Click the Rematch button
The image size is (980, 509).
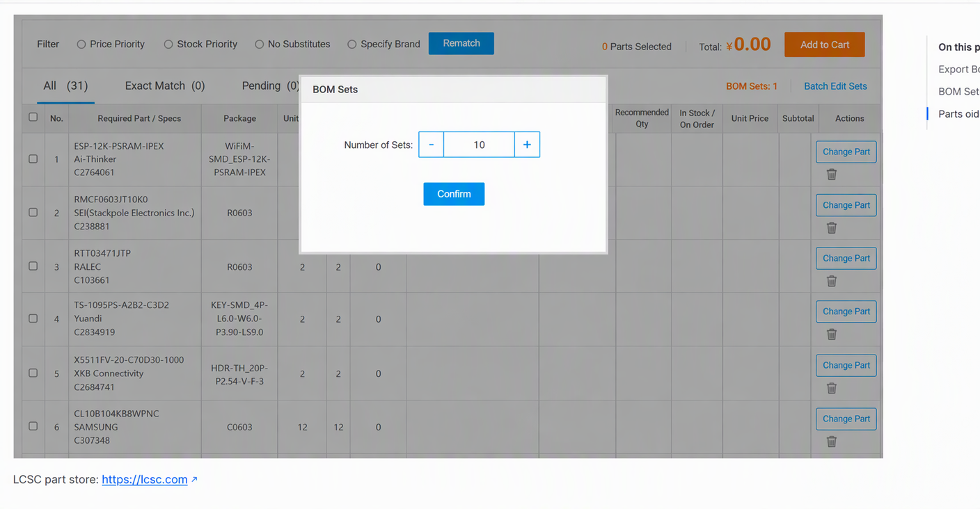tap(461, 43)
